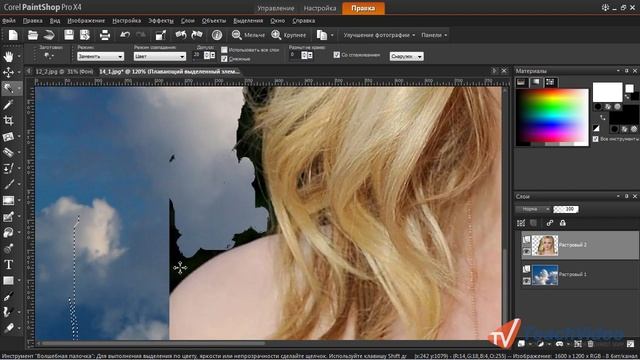Open the Изображение menu
This screenshot has width=640, height=360.
point(86,20)
